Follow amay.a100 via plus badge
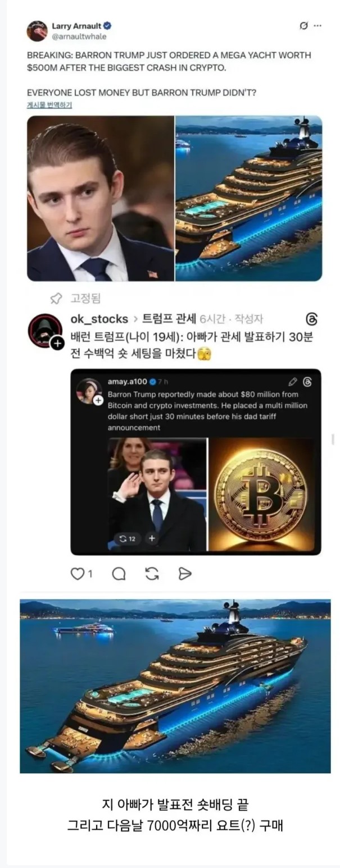 pyautogui.click(x=98, y=400)
